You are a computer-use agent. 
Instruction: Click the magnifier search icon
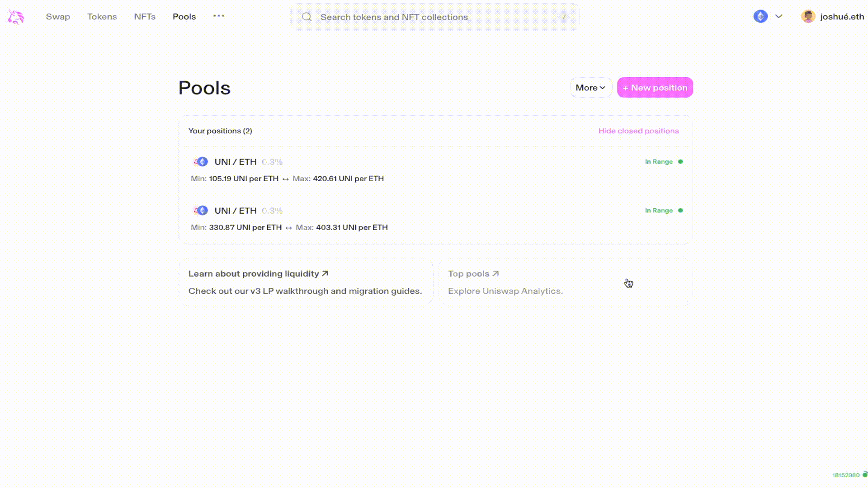point(307,17)
